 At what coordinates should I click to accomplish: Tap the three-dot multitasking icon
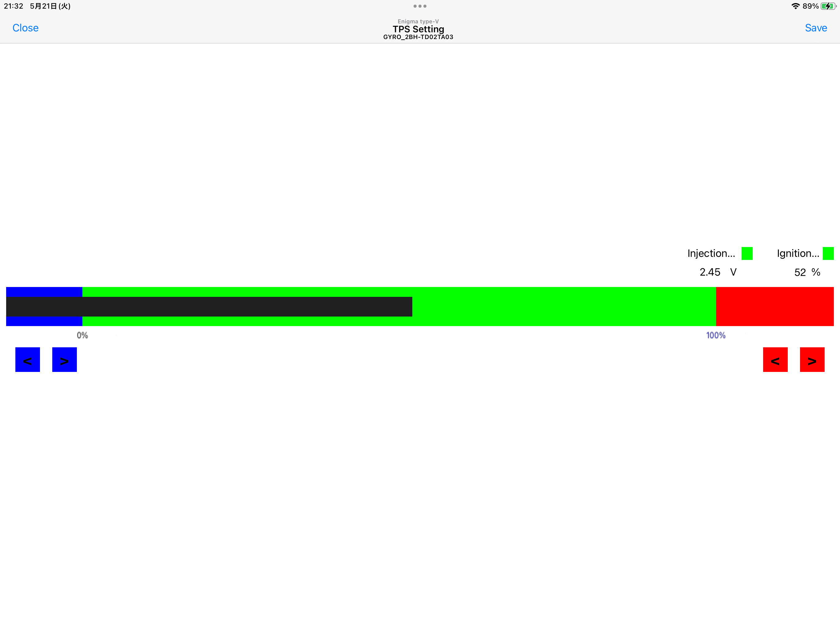[420, 6]
